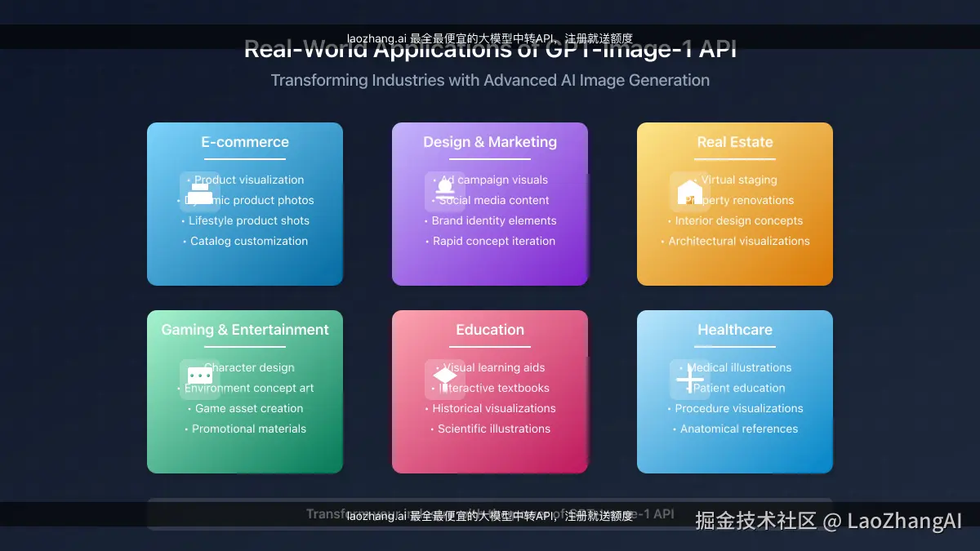Select the Design & Marketing card heading
Image resolution: width=980 pixels, height=551 pixels.
point(490,142)
